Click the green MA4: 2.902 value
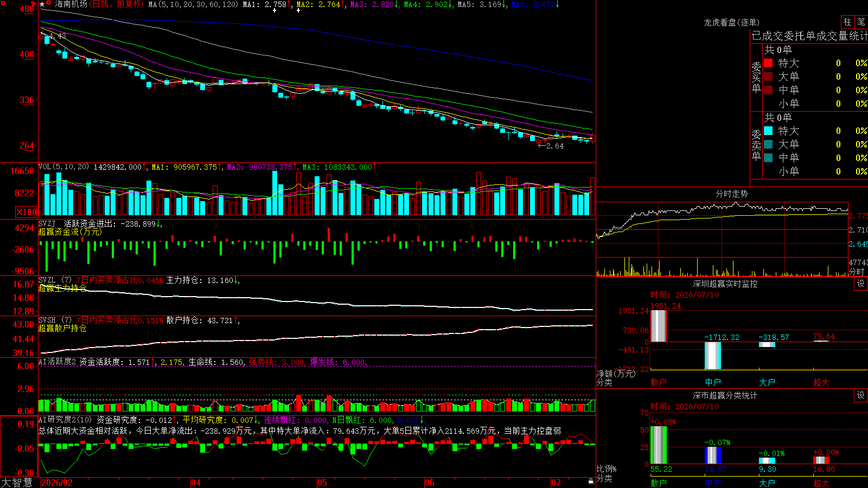868x488 pixels. tap(428, 4)
